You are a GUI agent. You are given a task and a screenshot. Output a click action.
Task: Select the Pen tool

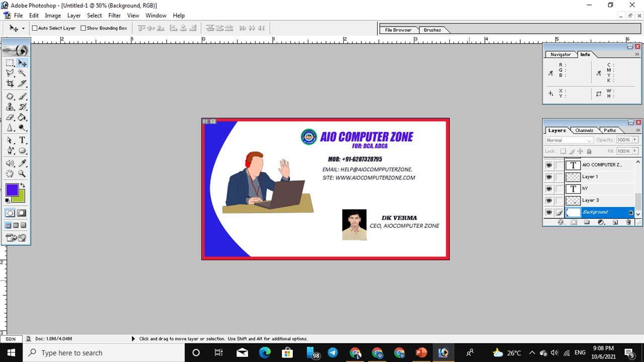click(x=10, y=150)
